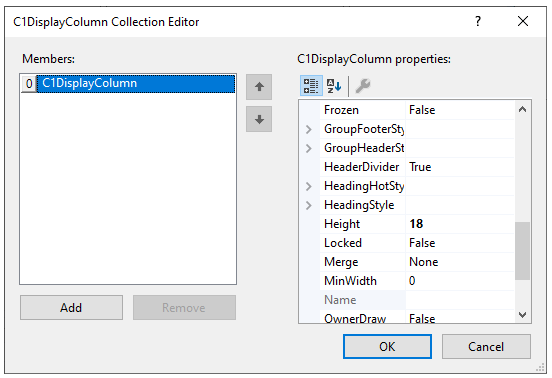Select C1DisplayColumn in Members list
The height and width of the screenshot is (378, 552).
coord(136,84)
